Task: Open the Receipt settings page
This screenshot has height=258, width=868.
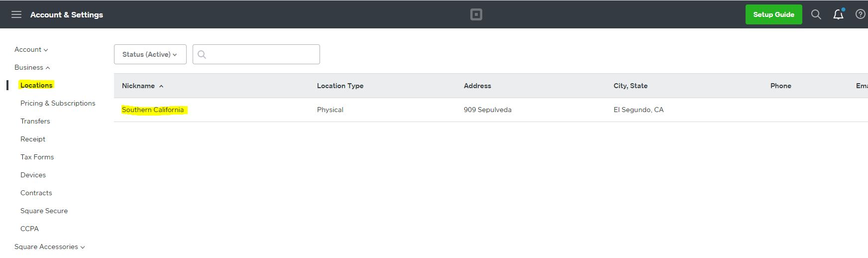Action: click(x=33, y=139)
